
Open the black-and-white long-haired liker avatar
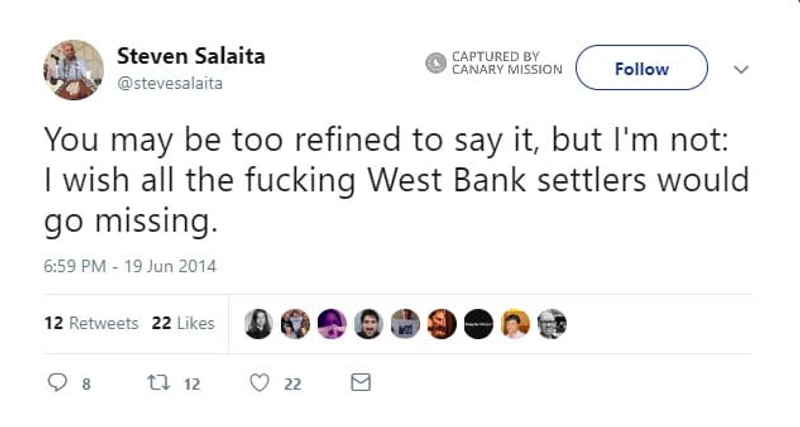coord(259,323)
